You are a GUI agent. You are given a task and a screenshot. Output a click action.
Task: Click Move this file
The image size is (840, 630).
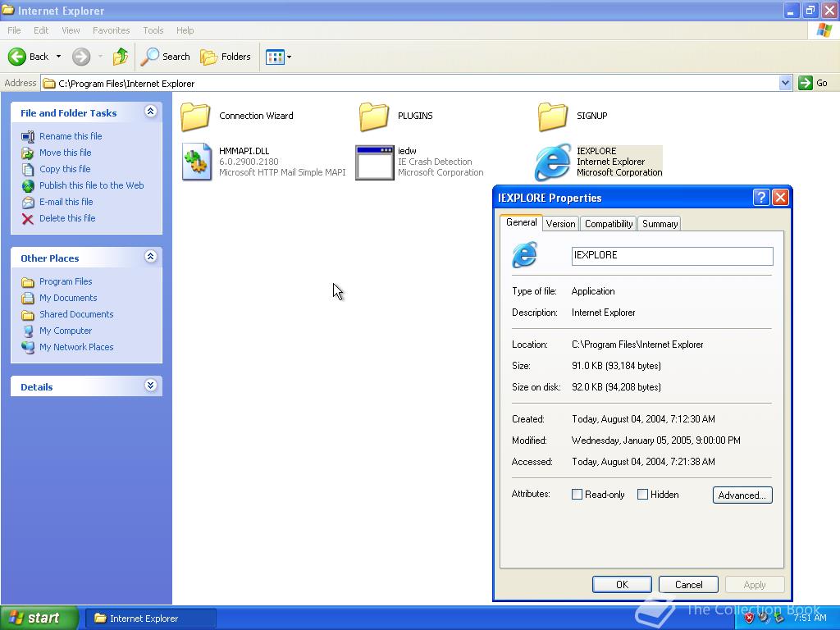pos(65,153)
